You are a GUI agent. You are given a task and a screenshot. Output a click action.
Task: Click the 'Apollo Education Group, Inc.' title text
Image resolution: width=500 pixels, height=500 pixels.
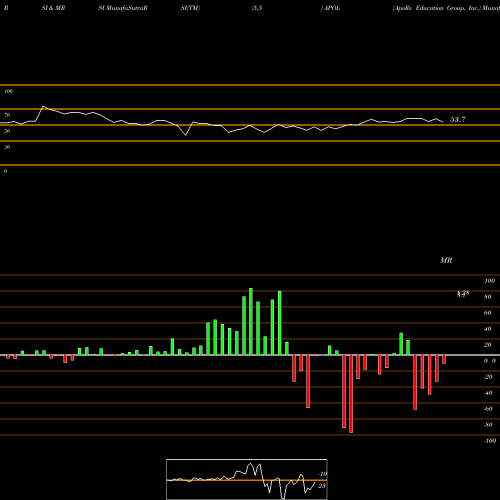437,8
